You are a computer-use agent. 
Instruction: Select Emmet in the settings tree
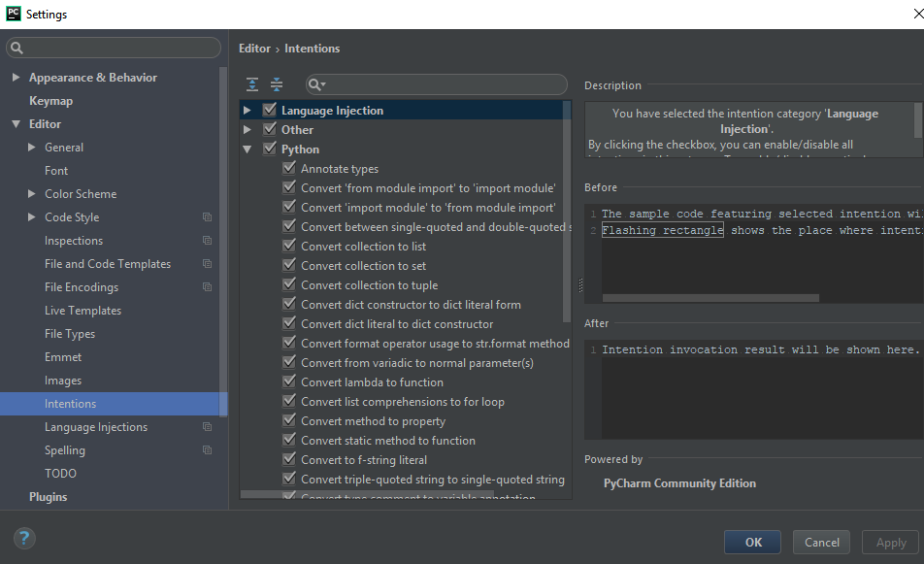[x=63, y=356]
